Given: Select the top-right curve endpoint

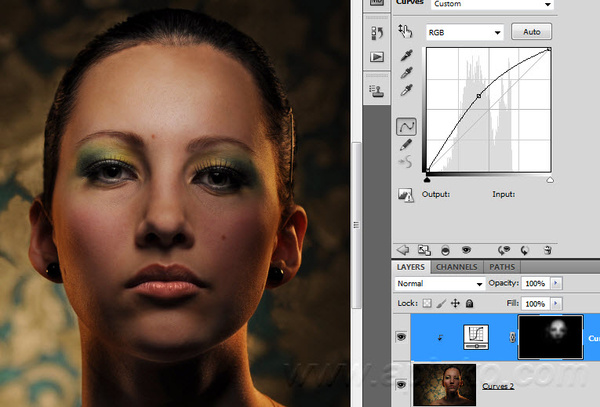Looking at the screenshot, I should pos(549,49).
